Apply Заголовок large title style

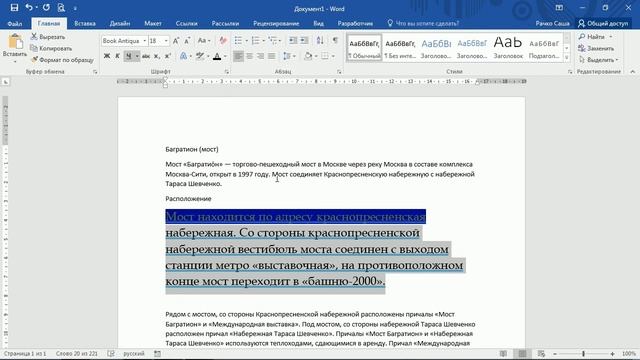[508, 48]
